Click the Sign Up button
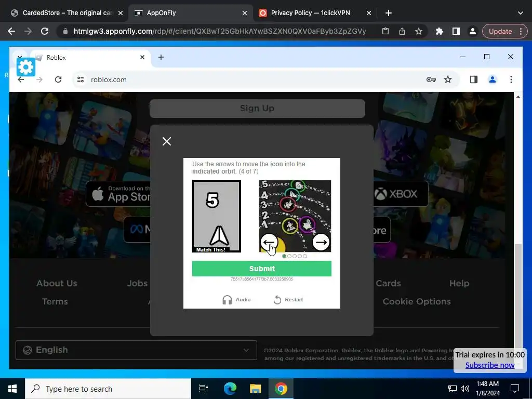The width and height of the screenshot is (532, 399). (257, 108)
